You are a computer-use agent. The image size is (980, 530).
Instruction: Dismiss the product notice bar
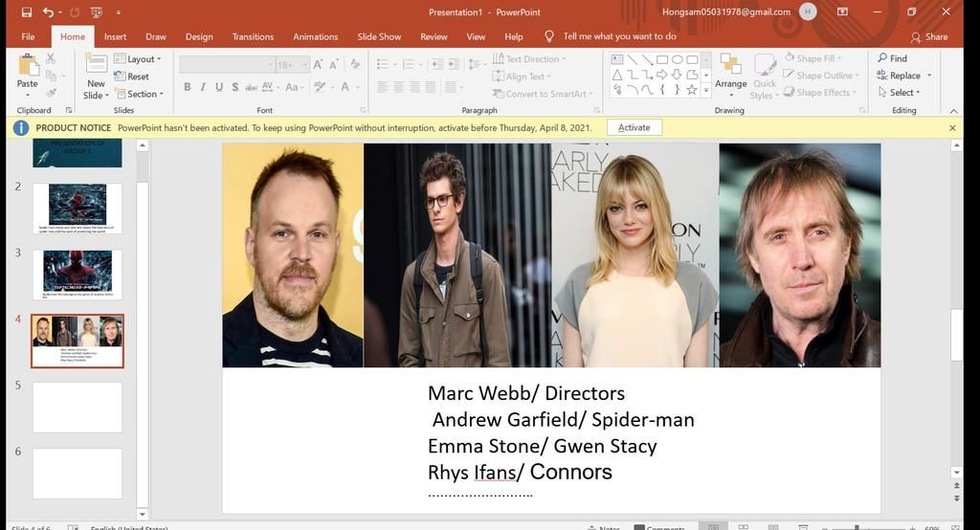click(952, 127)
